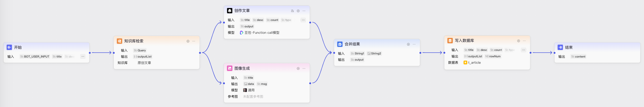The height and width of the screenshot is (107, 644).
Task: Expand hidden inputs on the 创作文章 node
Action: point(303,20)
